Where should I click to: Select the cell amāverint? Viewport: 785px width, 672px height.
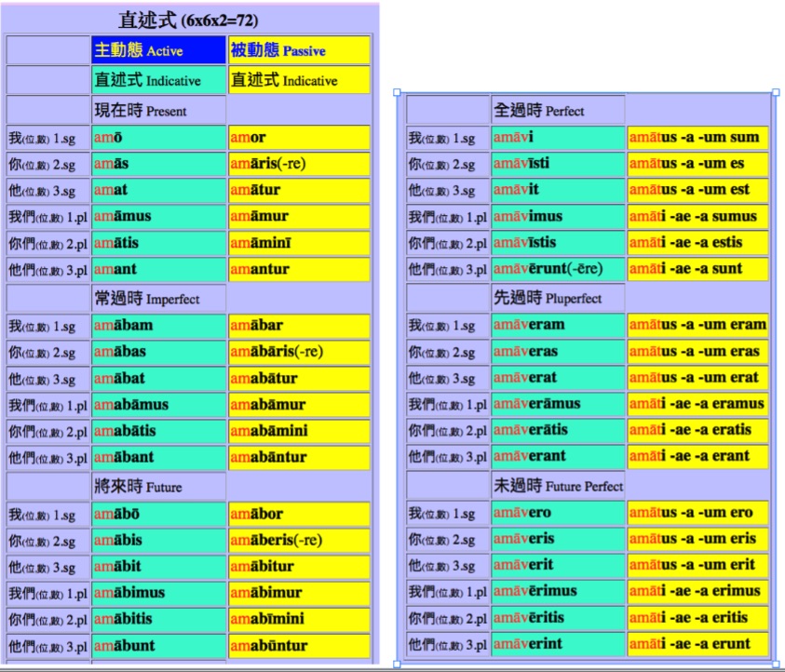[x=558, y=644]
